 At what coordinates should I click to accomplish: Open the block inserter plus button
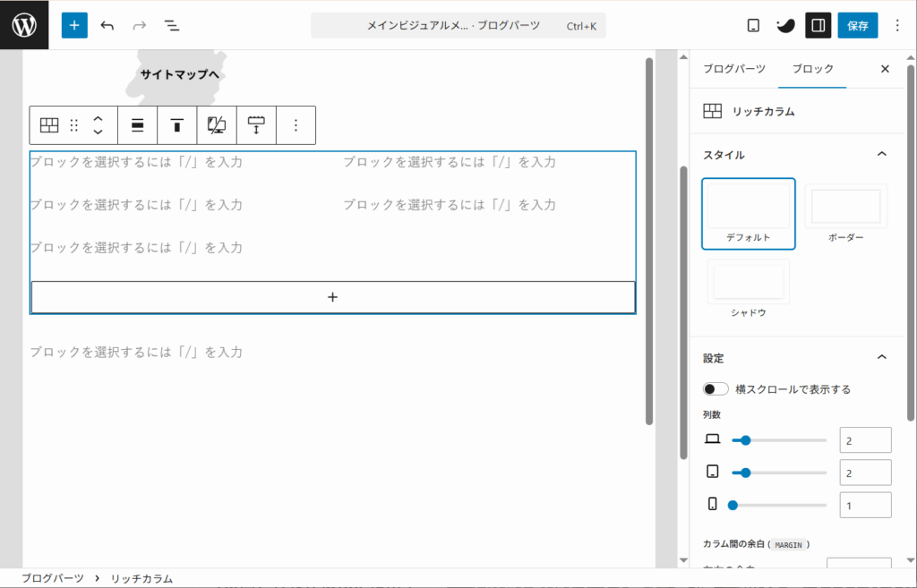[74, 25]
